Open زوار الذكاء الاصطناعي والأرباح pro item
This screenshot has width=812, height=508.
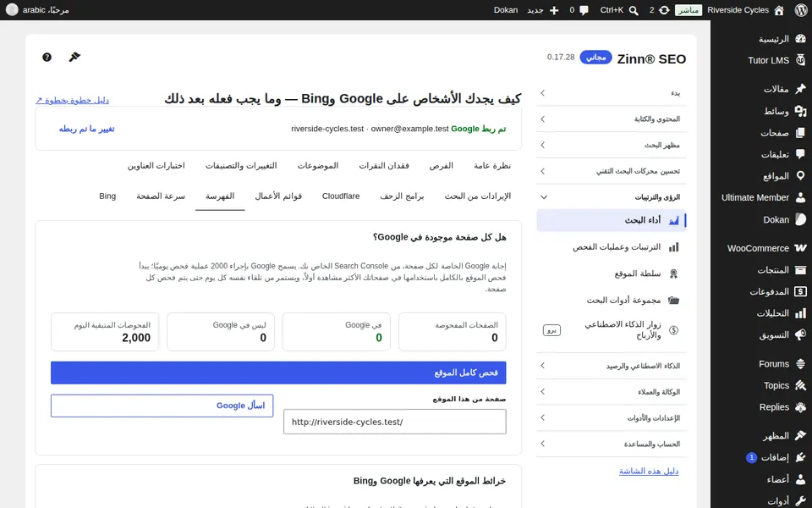612,329
